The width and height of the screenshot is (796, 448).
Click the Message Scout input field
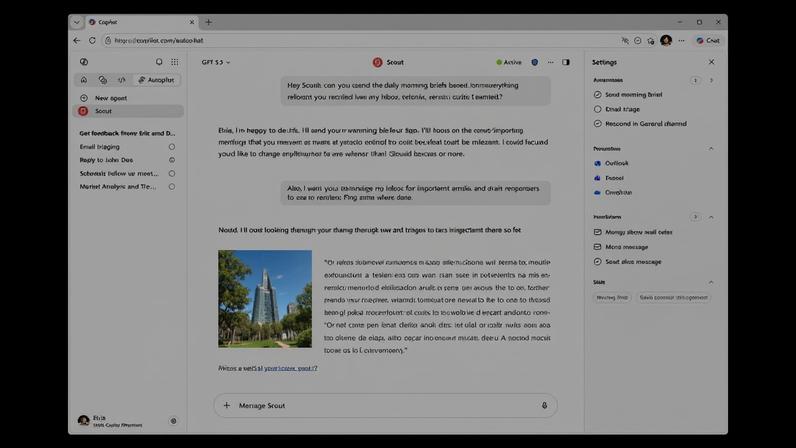pos(386,405)
